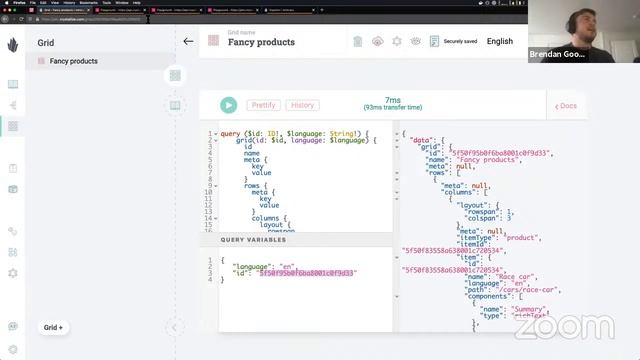The image size is (640, 360).
Task: Open the topic maps icon in the sidebar
Action: coord(13,105)
